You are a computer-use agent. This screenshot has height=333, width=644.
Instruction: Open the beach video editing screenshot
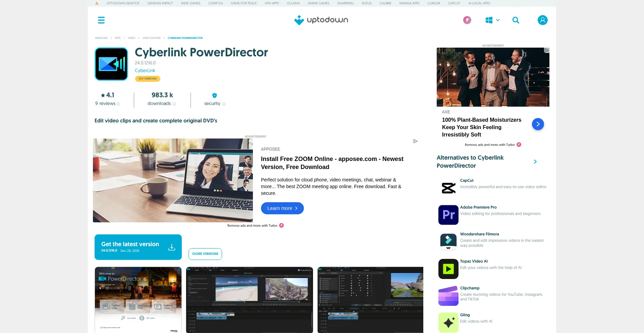pos(250,300)
